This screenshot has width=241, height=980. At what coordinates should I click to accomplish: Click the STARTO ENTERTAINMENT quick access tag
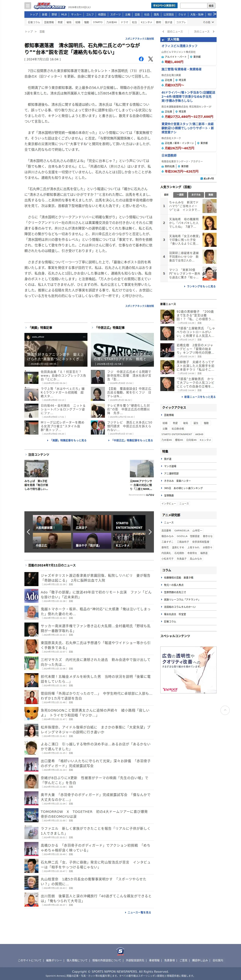click(177, 434)
